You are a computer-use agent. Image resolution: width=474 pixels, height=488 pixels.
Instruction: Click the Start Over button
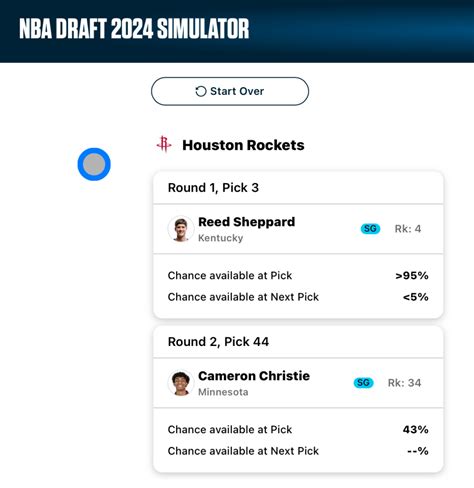[230, 91]
